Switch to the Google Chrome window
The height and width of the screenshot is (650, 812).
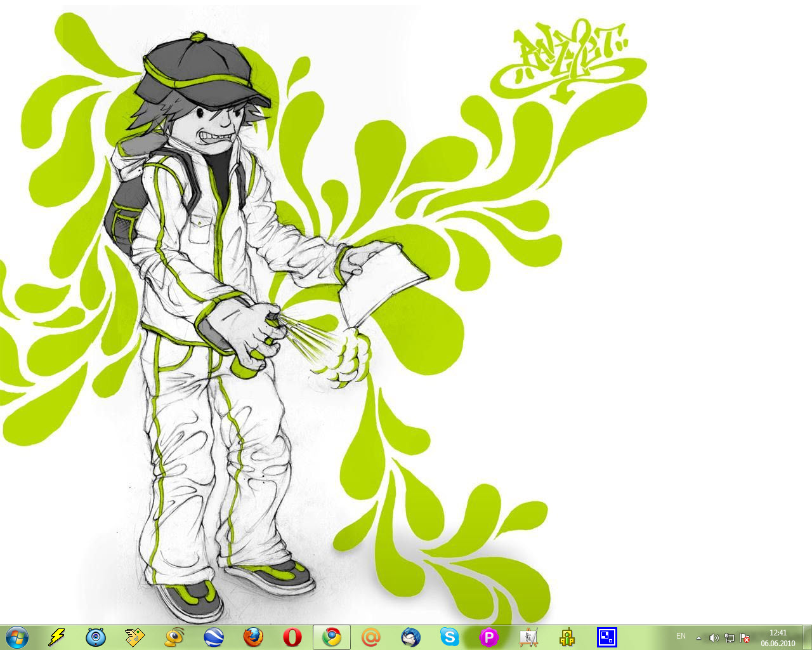pyautogui.click(x=331, y=637)
